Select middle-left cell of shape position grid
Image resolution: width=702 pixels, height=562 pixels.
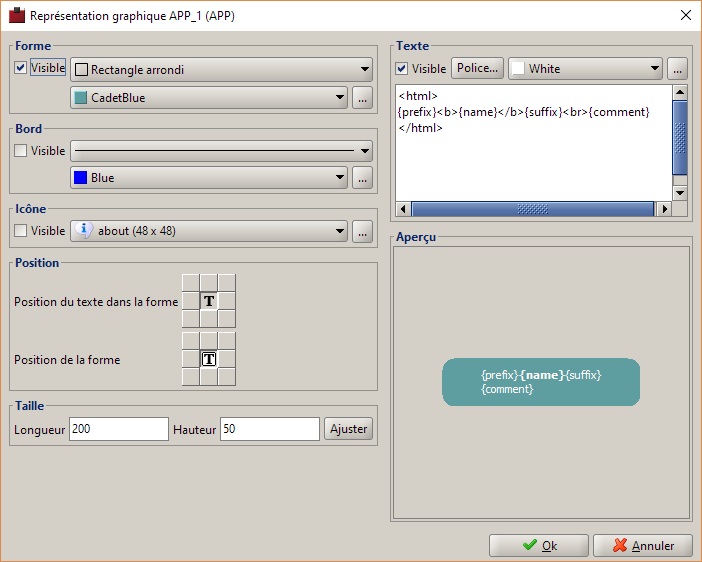(x=191, y=359)
